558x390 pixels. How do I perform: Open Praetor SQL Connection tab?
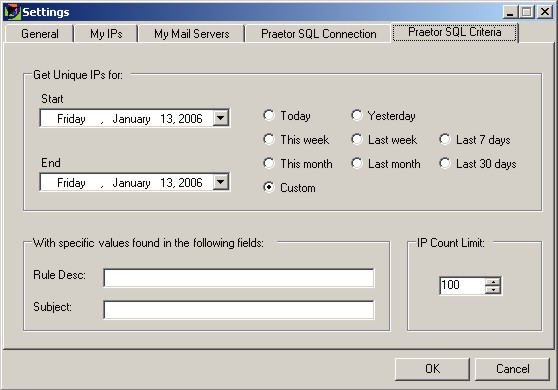pos(319,34)
